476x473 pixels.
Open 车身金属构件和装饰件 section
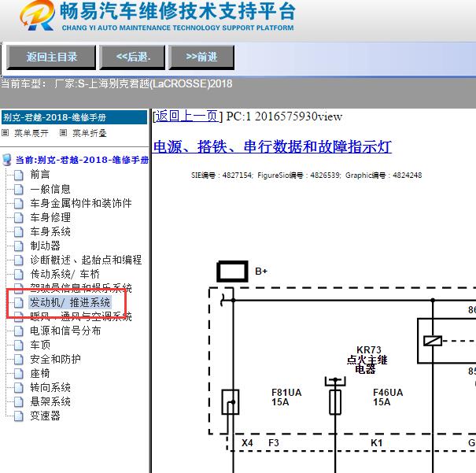tap(81, 203)
